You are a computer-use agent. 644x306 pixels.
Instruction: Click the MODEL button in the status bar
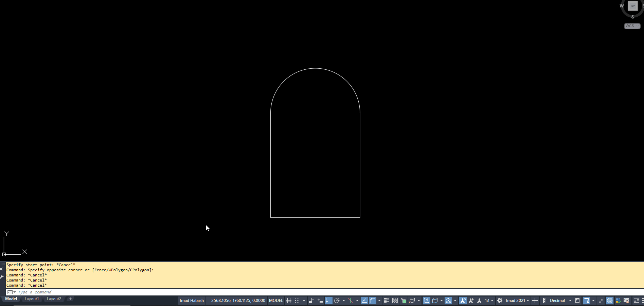276,301
